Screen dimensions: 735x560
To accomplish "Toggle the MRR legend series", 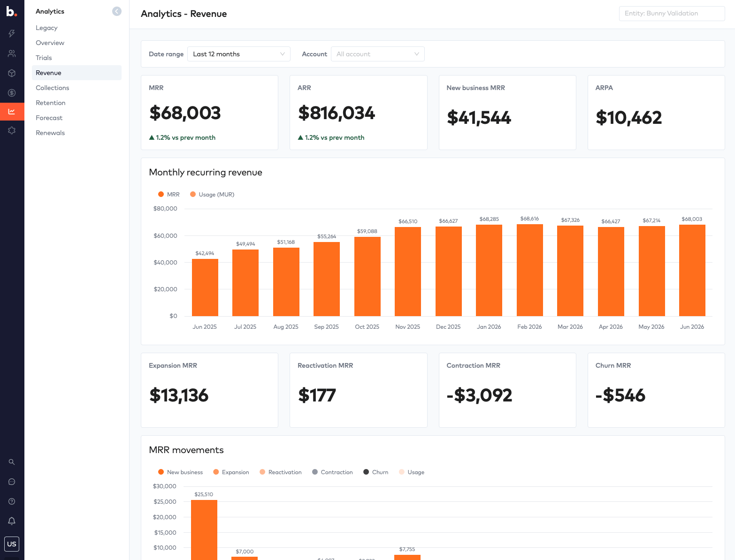I will pyautogui.click(x=169, y=194).
